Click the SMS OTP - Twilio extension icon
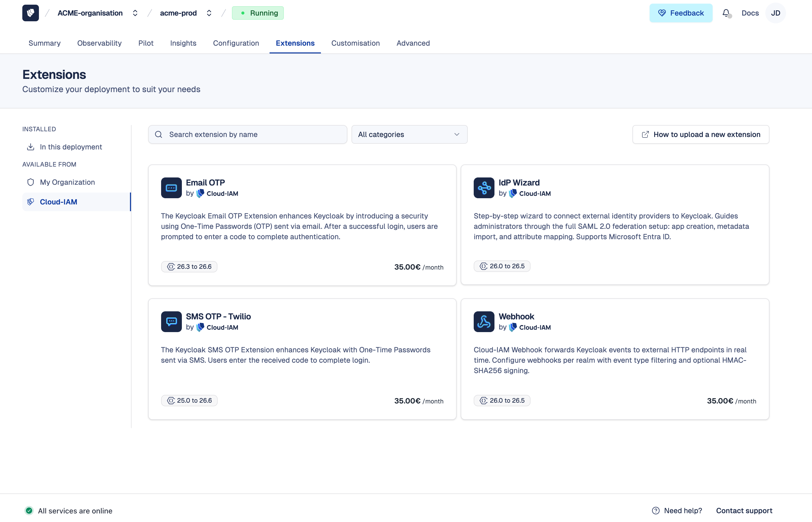 pos(171,322)
